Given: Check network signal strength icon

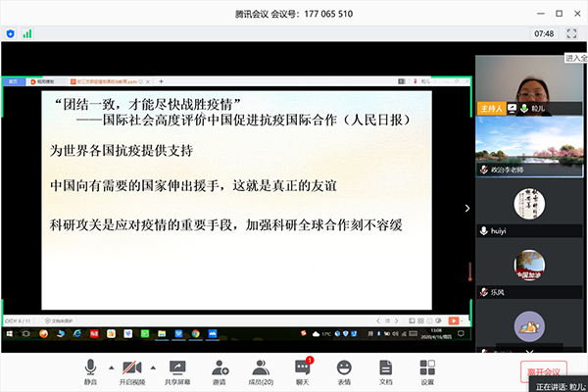Looking at the screenshot, I should tap(27, 33).
